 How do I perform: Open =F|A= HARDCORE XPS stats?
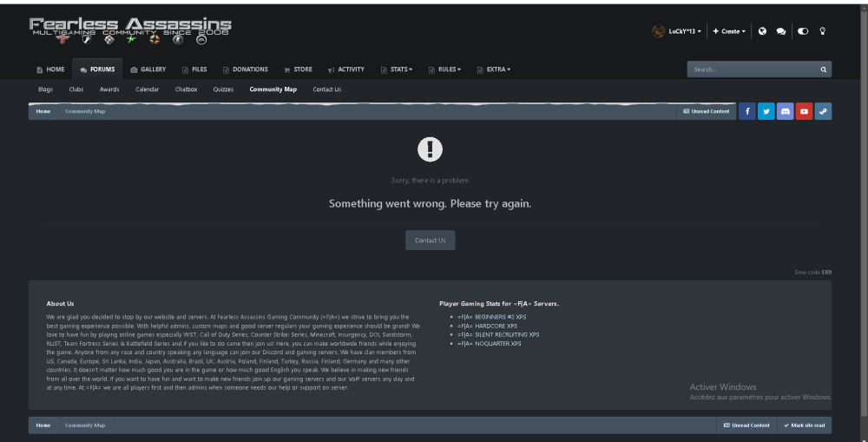(x=487, y=326)
